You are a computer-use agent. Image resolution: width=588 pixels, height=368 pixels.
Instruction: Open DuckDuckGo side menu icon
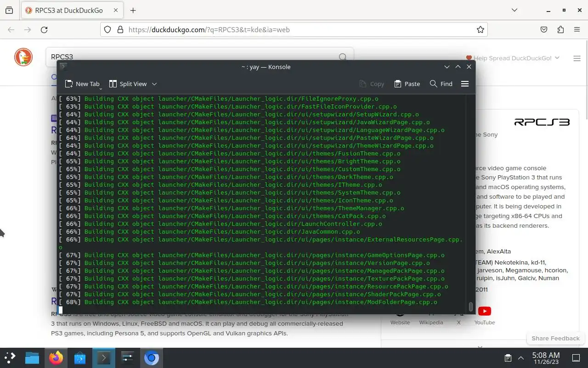577,58
